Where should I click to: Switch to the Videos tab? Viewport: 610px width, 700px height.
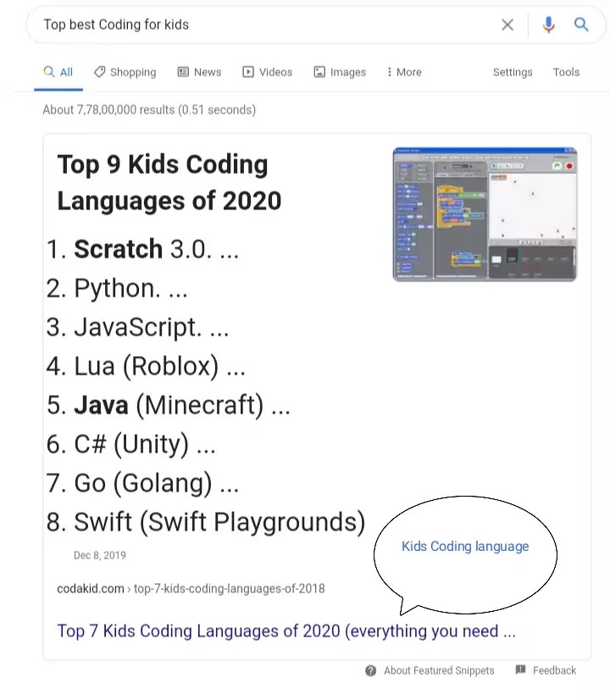pyautogui.click(x=267, y=72)
